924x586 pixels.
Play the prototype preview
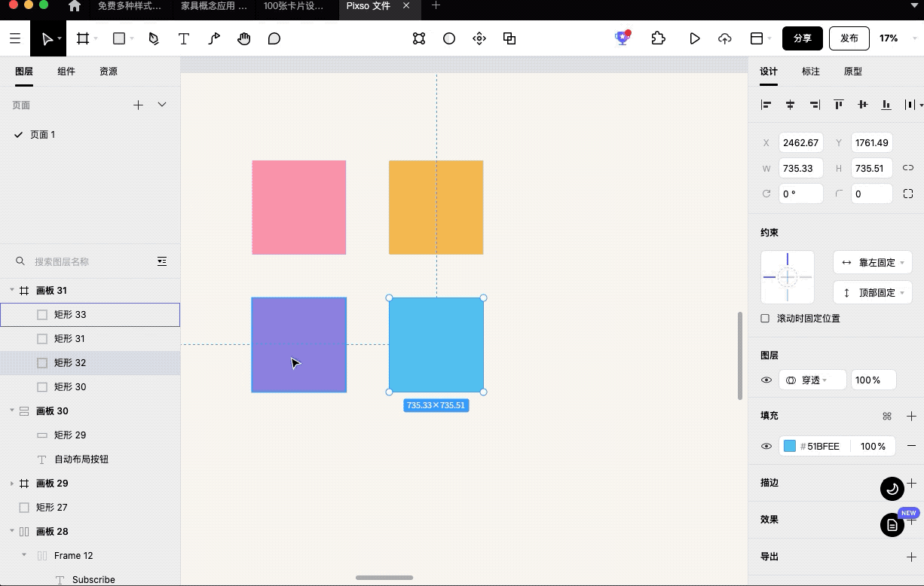[695, 38]
